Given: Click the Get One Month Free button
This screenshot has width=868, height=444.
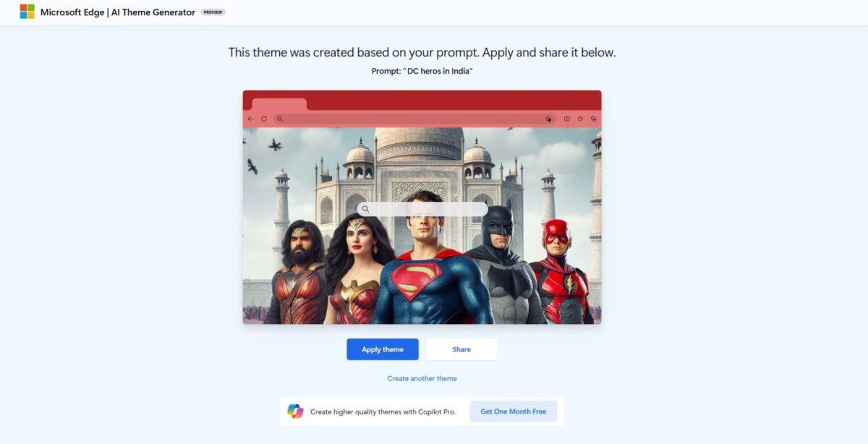Looking at the screenshot, I should pyautogui.click(x=514, y=411).
